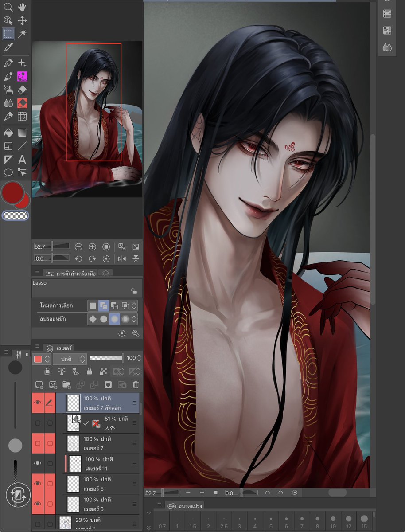Select the transparent checkered color swatch
This screenshot has width=405, height=532.
click(16, 215)
